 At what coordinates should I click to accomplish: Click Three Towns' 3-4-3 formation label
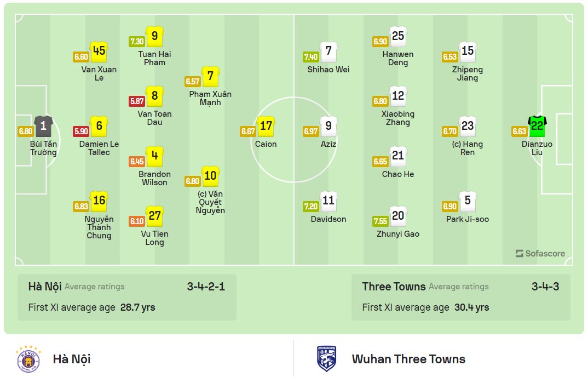(545, 287)
